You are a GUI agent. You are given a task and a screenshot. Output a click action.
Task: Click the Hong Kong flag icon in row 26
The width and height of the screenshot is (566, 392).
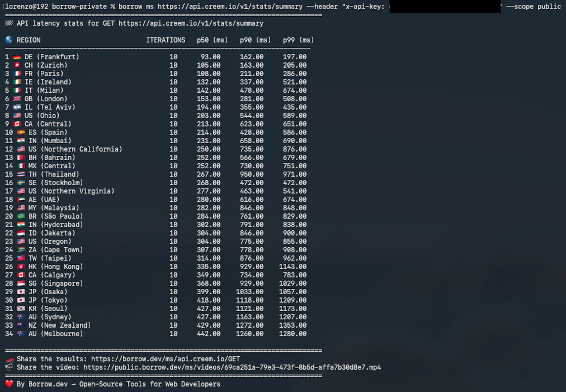click(21, 267)
